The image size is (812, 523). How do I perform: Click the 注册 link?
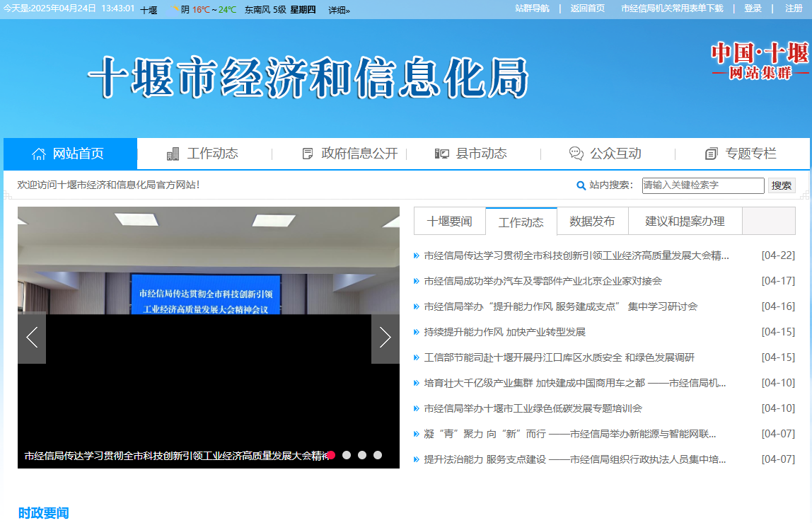(794, 8)
